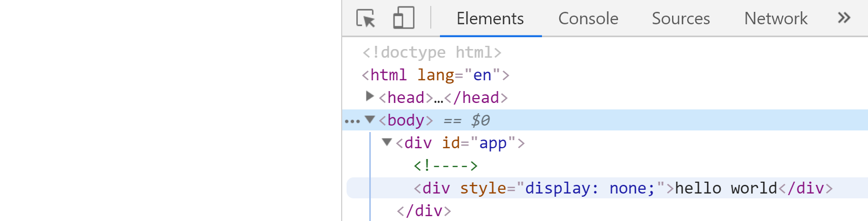Select the html lang="en" node
Screen dimensions: 868x221
(436, 75)
